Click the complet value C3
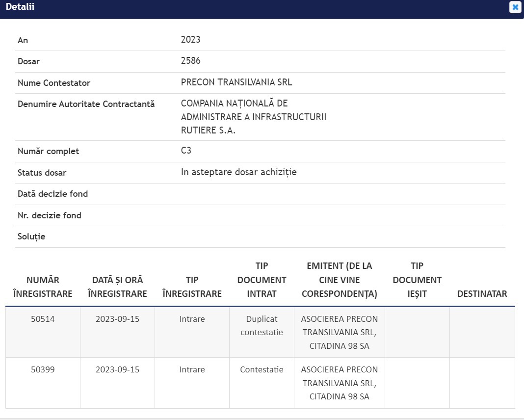 186,150
